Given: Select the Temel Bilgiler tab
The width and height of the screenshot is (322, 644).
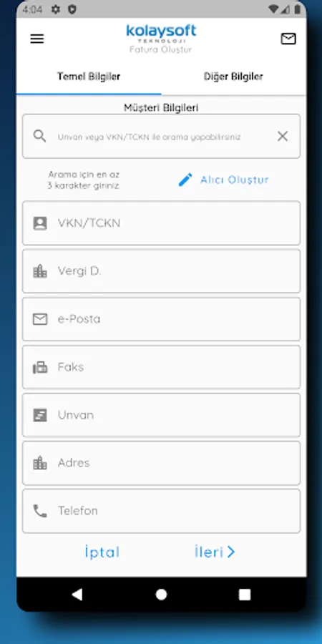Looking at the screenshot, I should tap(89, 77).
